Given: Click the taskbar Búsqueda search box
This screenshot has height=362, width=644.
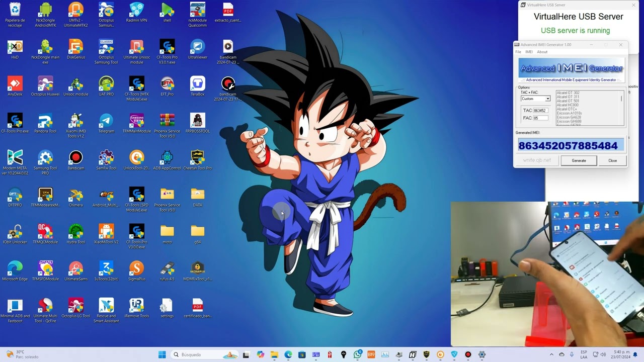Looking at the screenshot, I should (203, 354).
